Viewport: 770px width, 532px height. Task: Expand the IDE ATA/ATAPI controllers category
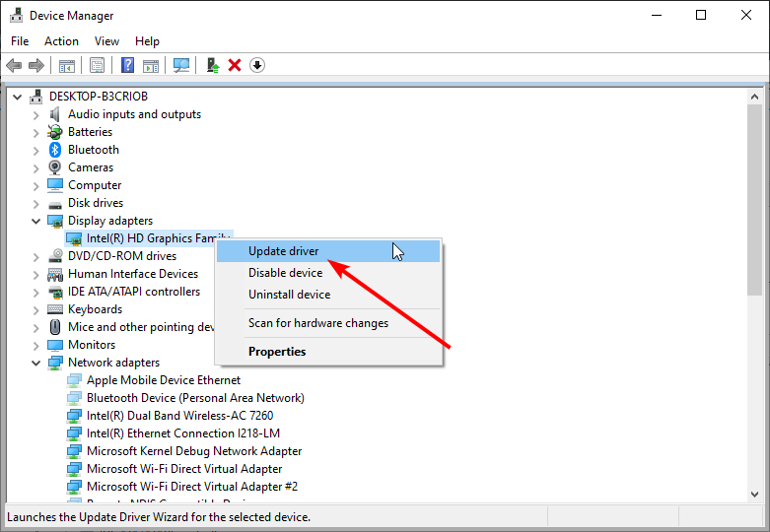click(35, 293)
